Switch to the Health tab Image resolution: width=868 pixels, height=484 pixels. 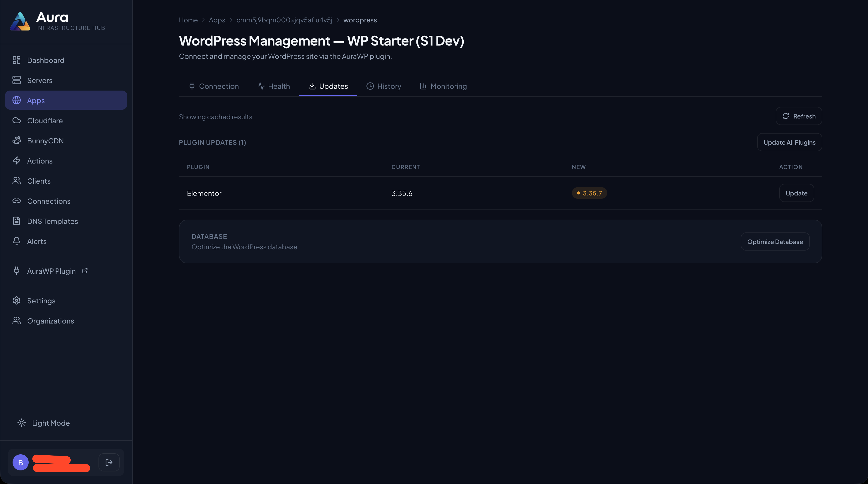coord(273,86)
